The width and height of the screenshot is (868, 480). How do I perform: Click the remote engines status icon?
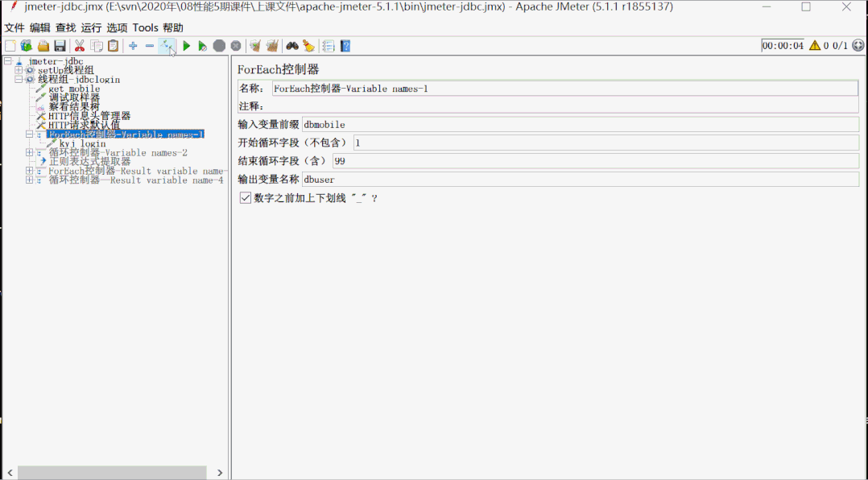click(858, 45)
